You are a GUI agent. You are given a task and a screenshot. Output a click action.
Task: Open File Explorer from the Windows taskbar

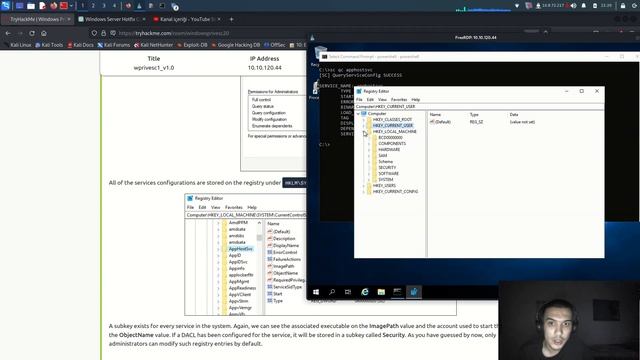point(381,292)
